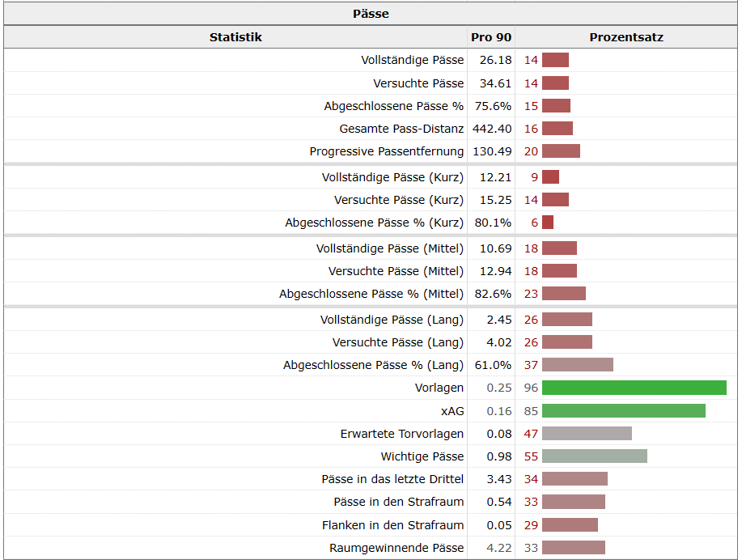Click the 34.61 per-90 value
The height and width of the screenshot is (560, 742).
(495, 83)
